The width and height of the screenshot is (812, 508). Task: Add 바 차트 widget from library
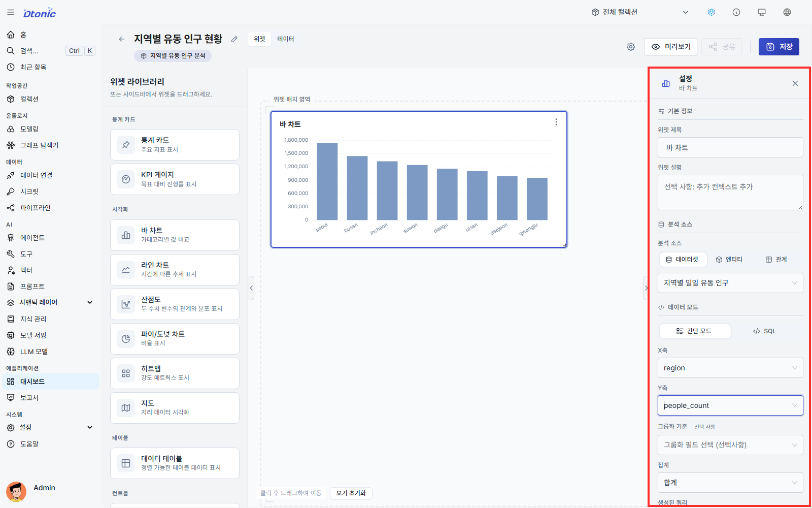point(175,235)
